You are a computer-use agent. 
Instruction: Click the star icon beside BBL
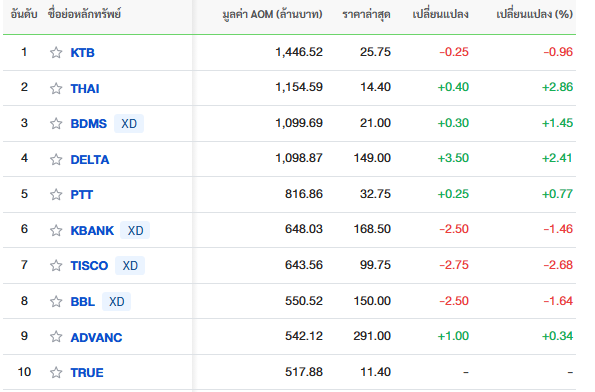tap(56, 301)
